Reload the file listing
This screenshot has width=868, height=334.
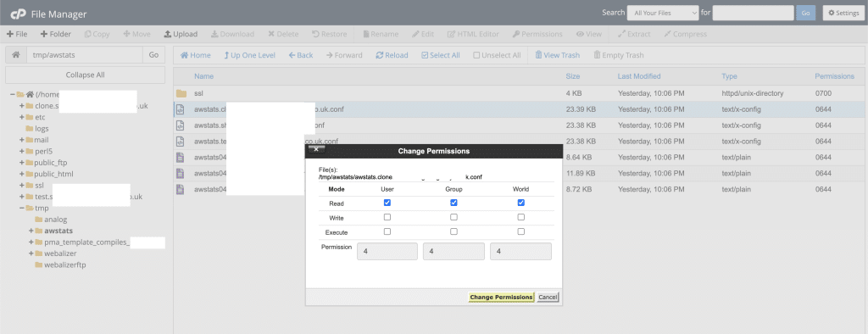[392, 55]
